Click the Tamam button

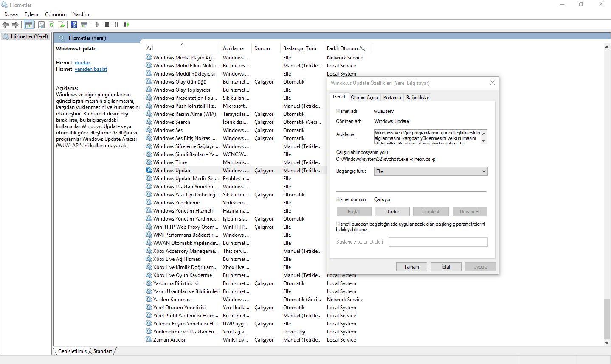click(x=411, y=267)
